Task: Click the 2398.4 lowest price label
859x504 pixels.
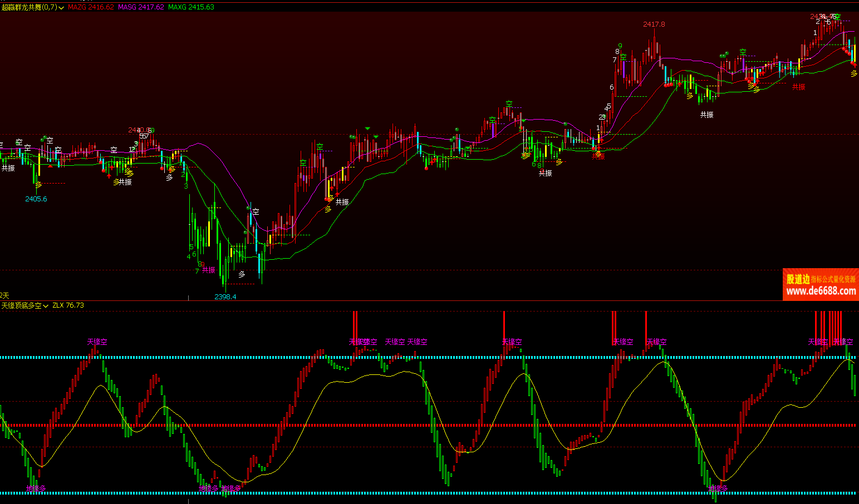Action: click(x=225, y=297)
